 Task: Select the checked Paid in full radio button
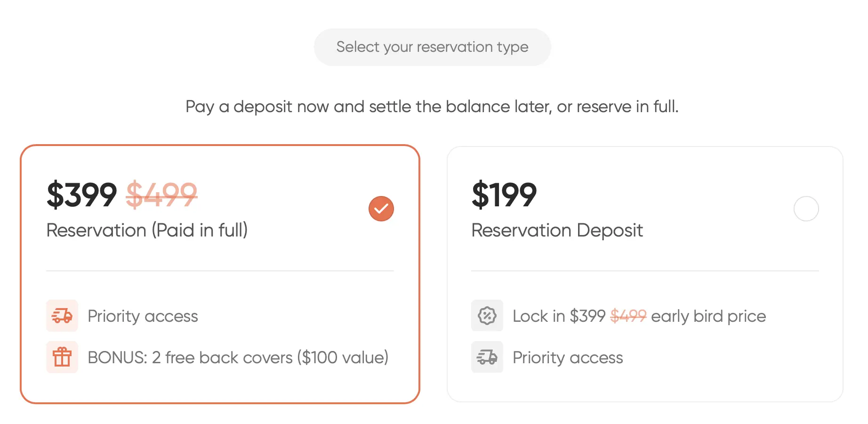pos(381,209)
